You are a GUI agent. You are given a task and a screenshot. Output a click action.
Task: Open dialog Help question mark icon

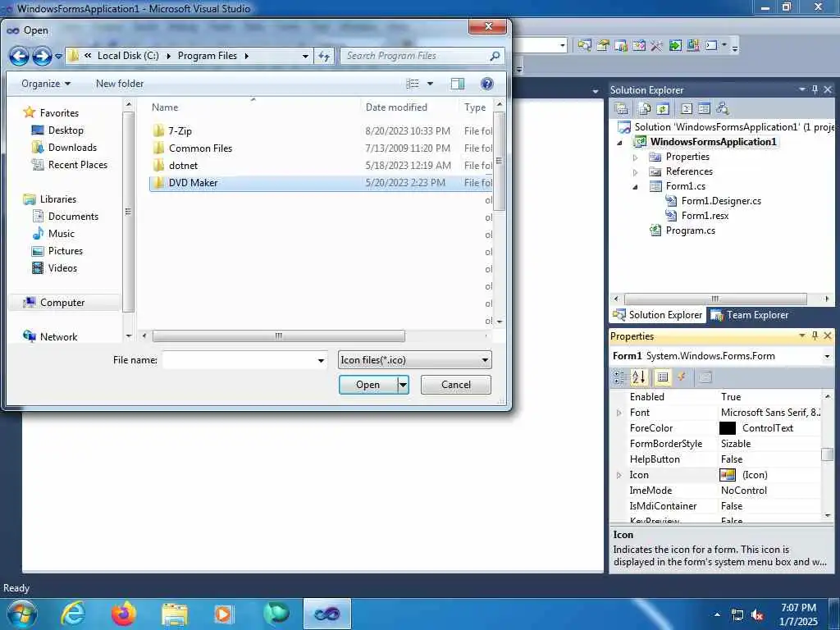[x=486, y=84]
